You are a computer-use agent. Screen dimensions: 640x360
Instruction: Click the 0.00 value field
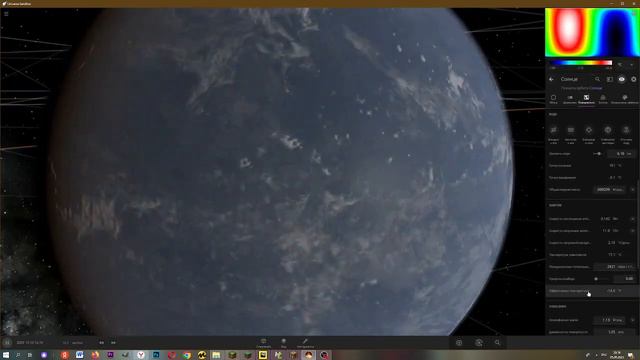coord(624,279)
